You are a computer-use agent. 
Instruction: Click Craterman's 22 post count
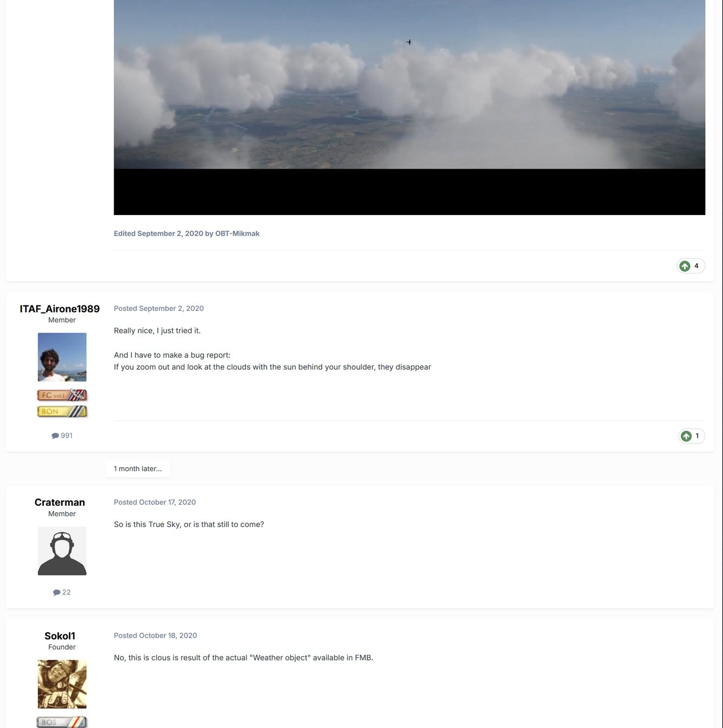click(67, 592)
